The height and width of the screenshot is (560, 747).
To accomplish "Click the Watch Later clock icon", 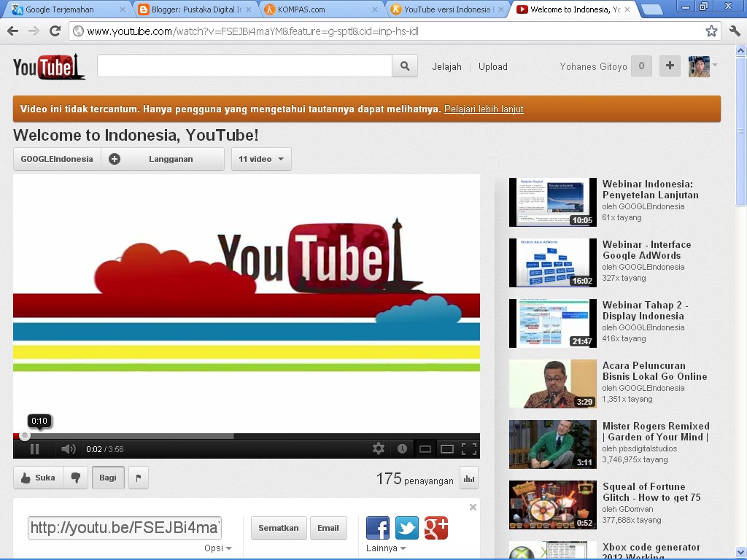I will [x=402, y=448].
